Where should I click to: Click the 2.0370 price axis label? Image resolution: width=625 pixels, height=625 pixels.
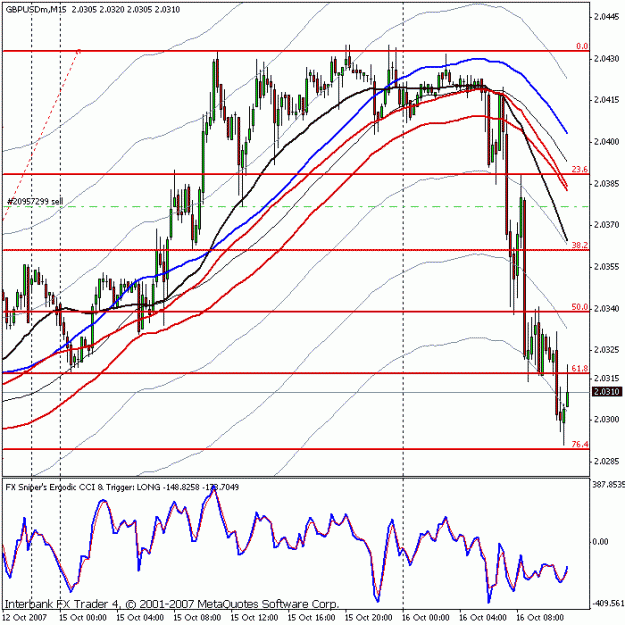[607, 225]
